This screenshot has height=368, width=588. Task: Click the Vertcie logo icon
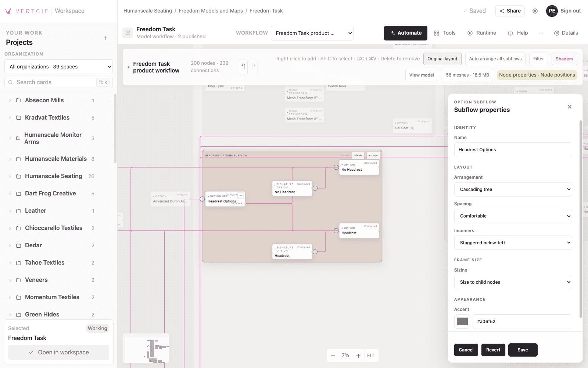click(8, 11)
